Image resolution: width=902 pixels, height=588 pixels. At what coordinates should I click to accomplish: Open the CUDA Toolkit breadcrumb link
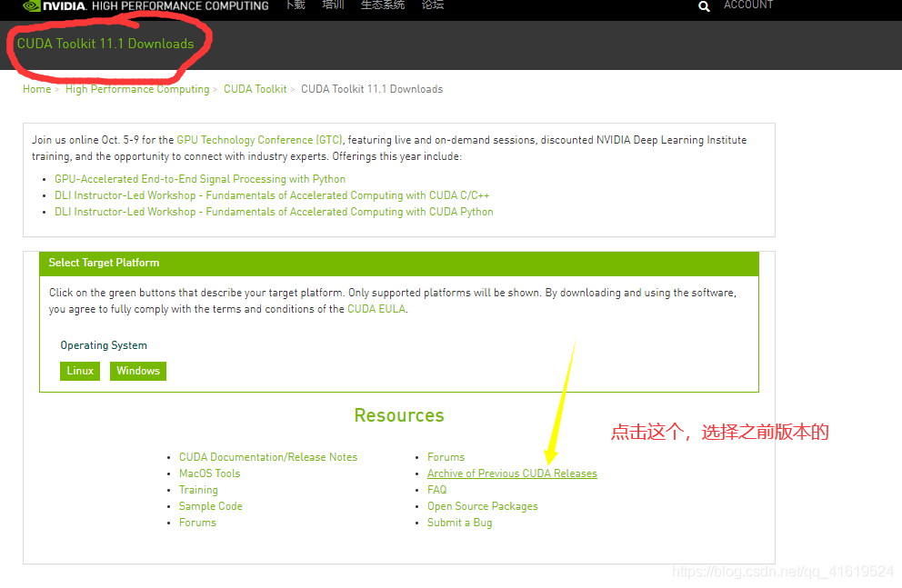click(x=255, y=89)
